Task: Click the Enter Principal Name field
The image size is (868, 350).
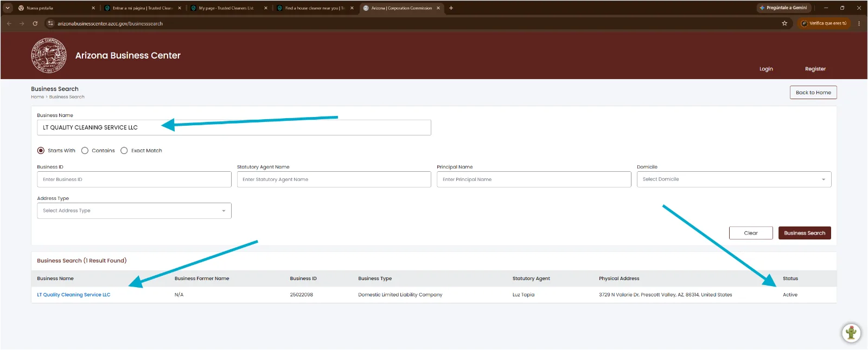Action: (x=534, y=179)
